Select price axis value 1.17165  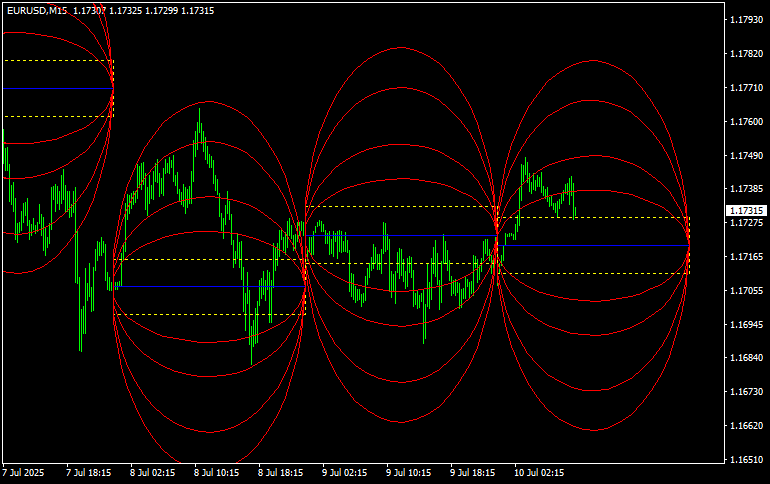[x=746, y=256]
